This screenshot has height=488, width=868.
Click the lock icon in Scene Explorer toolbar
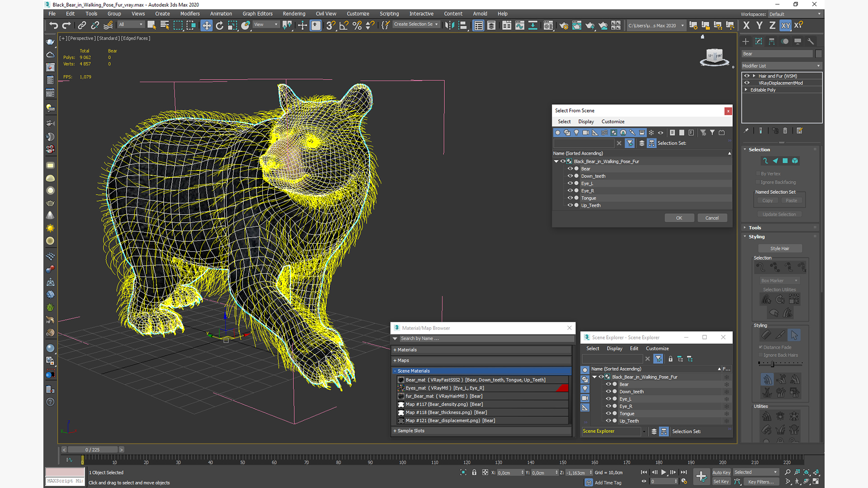pos(670,359)
